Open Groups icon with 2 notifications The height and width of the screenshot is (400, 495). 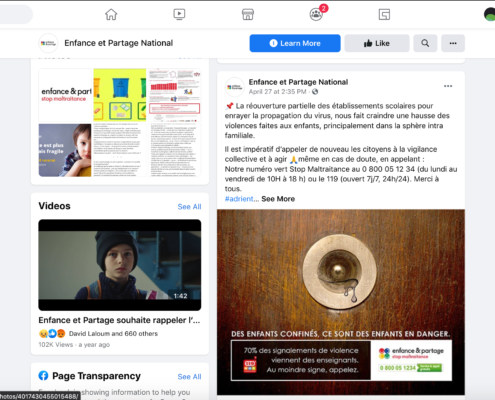pyautogui.click(x=316, y=14)
